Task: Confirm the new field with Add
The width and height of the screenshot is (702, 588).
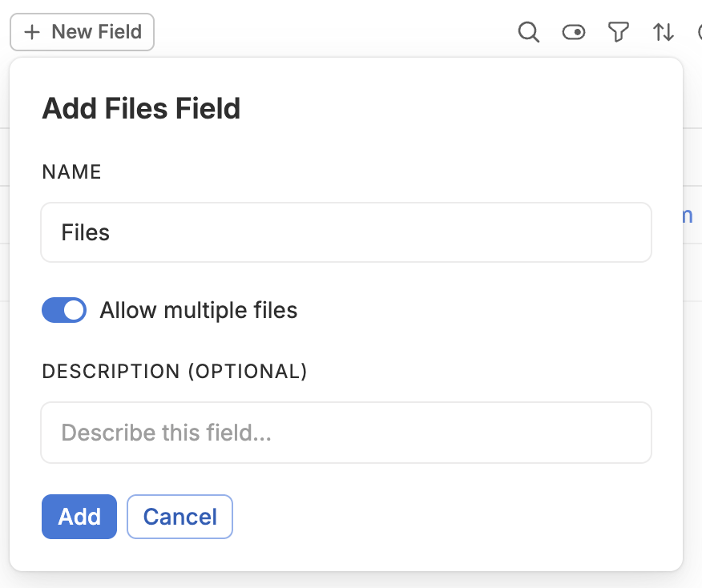Action: 79,517
